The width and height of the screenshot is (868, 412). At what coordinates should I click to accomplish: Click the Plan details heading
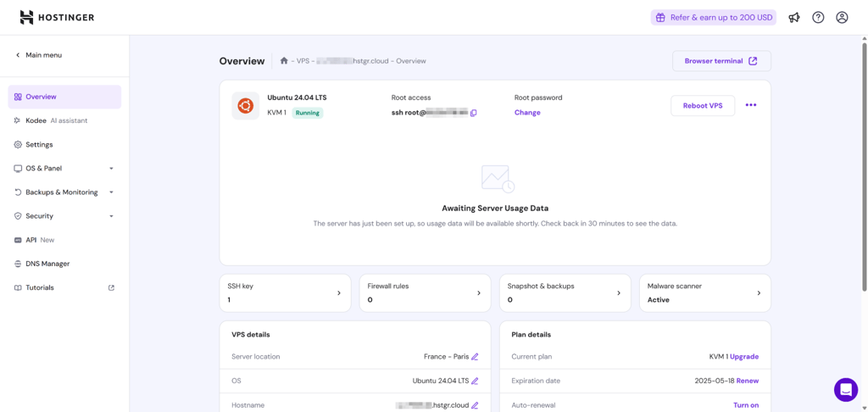531,335
